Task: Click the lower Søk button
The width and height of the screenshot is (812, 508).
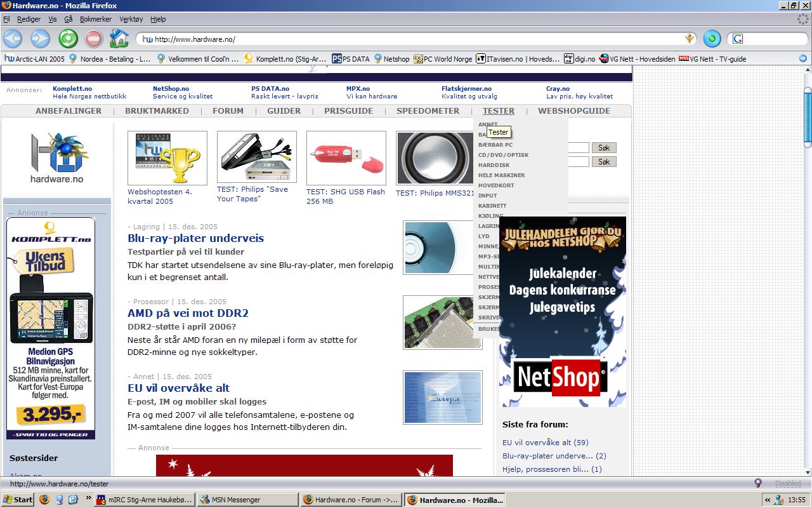Action: [x=604, y=162]
